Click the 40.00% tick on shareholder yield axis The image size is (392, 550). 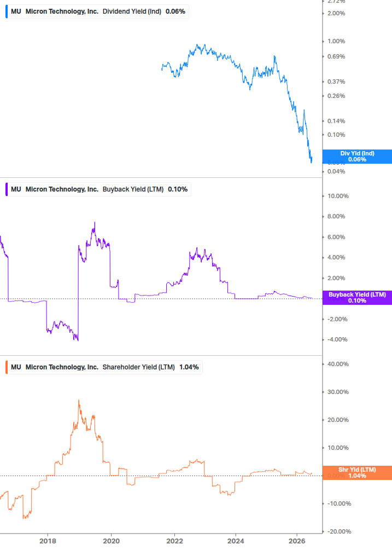point(338,364)
